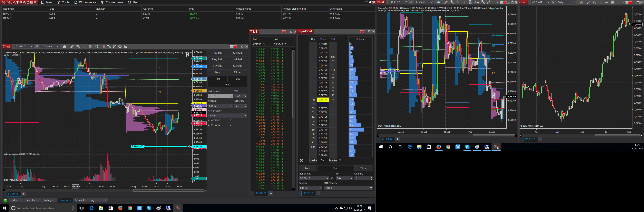The height and width of the screenshot is (212, 644).
Task: Open data series settings in 15 Minute chart
Action: click(x=109, y=47)
